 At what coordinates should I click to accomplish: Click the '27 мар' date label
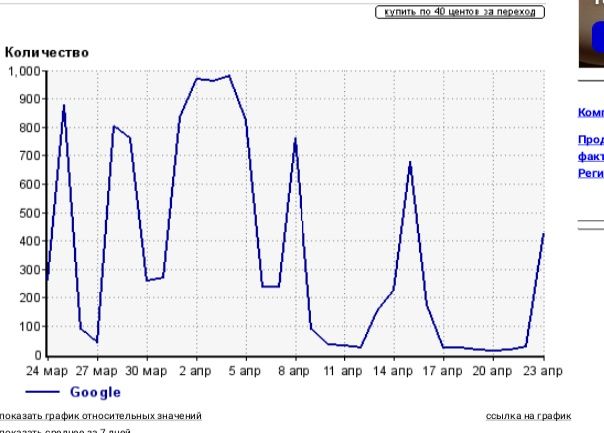point(96,371)
